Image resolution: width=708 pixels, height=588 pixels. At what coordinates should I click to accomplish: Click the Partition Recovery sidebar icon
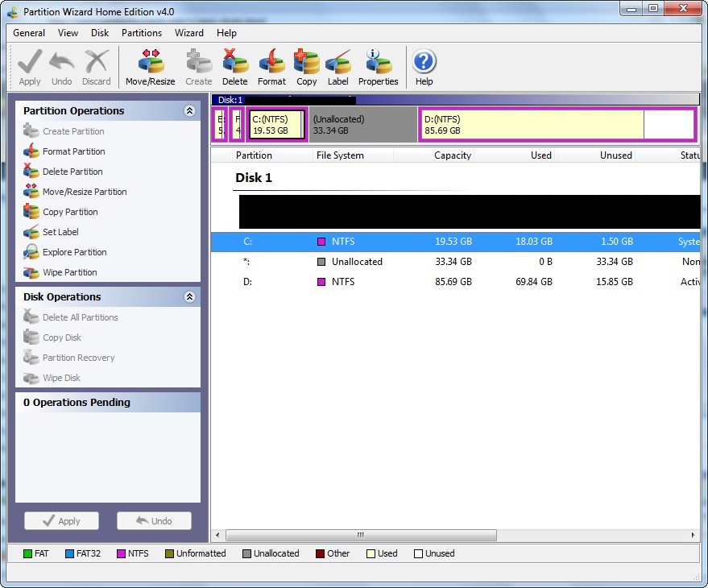tap(31, 358)
